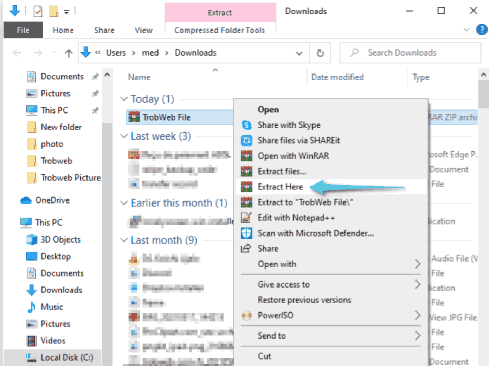Switch to the Share ribbon tab
489x366 pixels.
[x=104, y=30]
